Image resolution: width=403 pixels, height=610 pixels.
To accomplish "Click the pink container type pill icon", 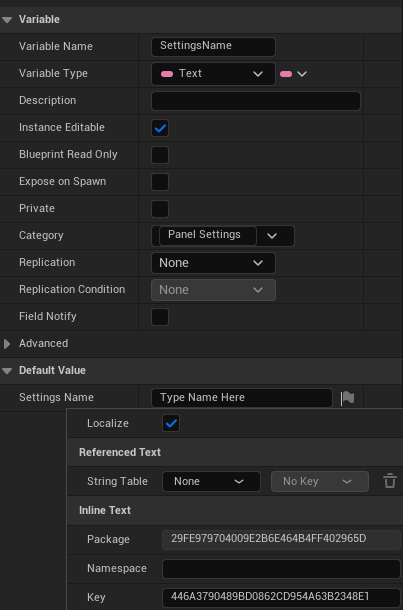I will coord(286,74).
